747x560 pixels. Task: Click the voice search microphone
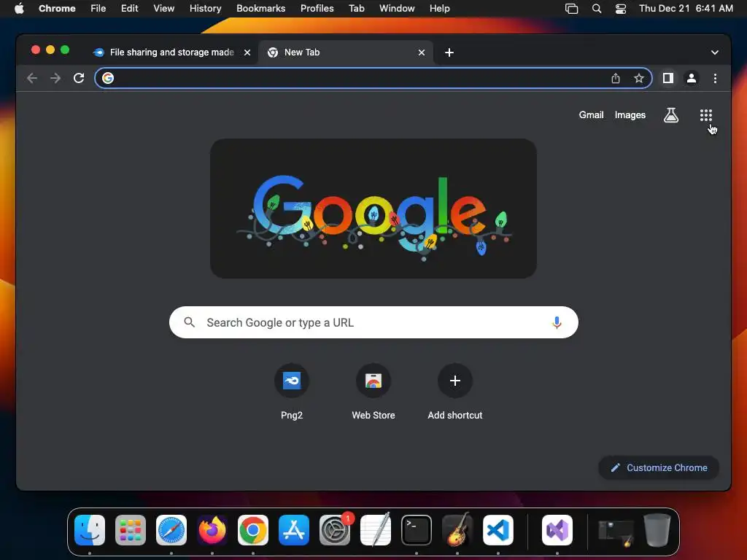[x=557, y=322]
